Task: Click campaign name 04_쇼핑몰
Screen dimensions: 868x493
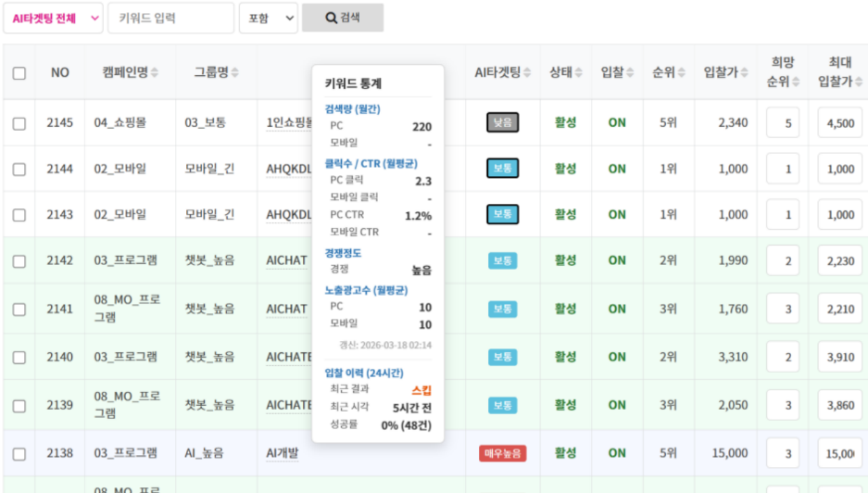Action: point(120,122)
